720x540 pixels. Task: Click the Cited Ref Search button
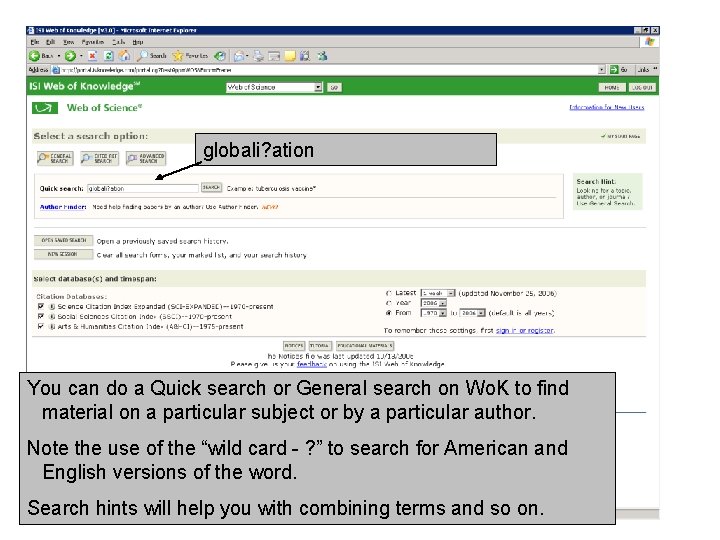[99, 158]
